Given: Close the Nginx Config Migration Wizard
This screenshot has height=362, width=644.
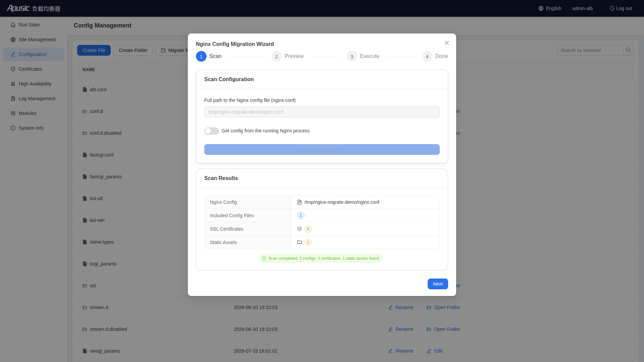Looking at the screenshot, I should point(447,43).
